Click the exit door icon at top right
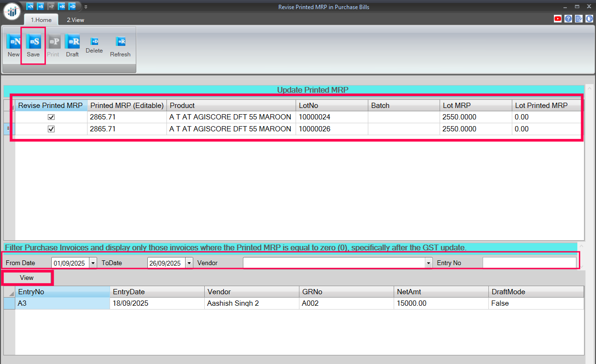 pos(589,19)
